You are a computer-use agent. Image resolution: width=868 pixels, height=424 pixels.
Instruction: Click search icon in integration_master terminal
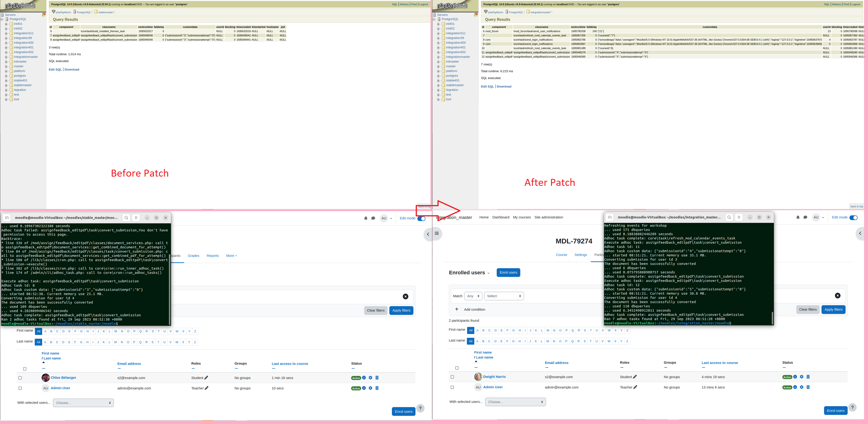pos(729,217)
